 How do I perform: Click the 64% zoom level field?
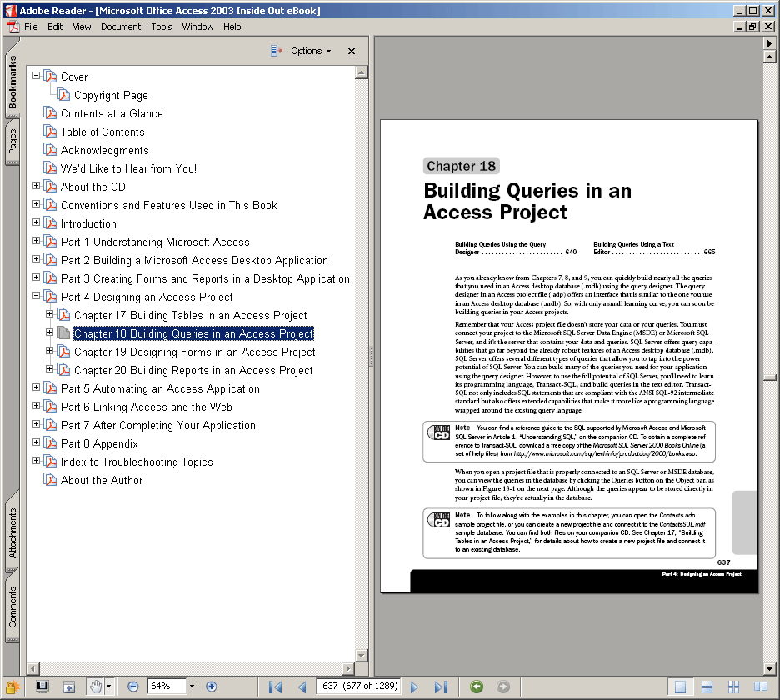point(167,687)
